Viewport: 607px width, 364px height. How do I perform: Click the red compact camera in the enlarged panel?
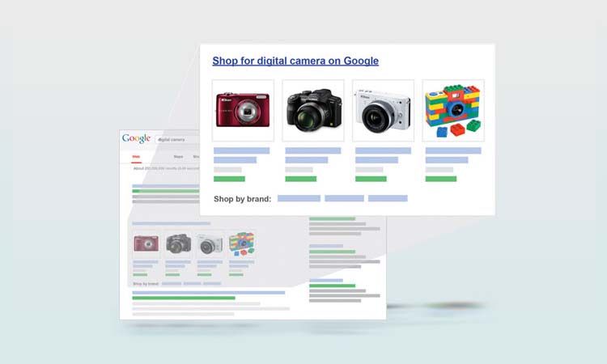coord(243,111)
